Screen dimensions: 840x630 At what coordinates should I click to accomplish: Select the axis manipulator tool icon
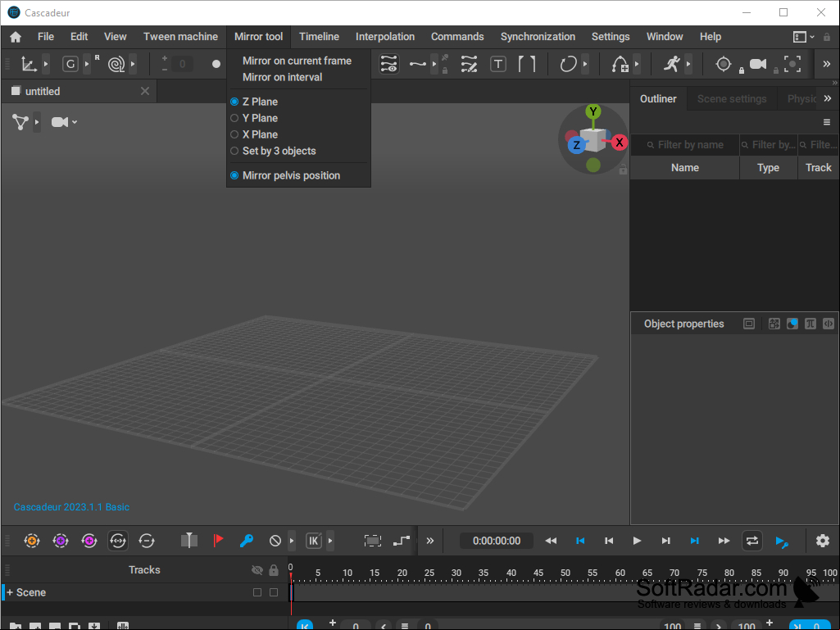point(29,64)
